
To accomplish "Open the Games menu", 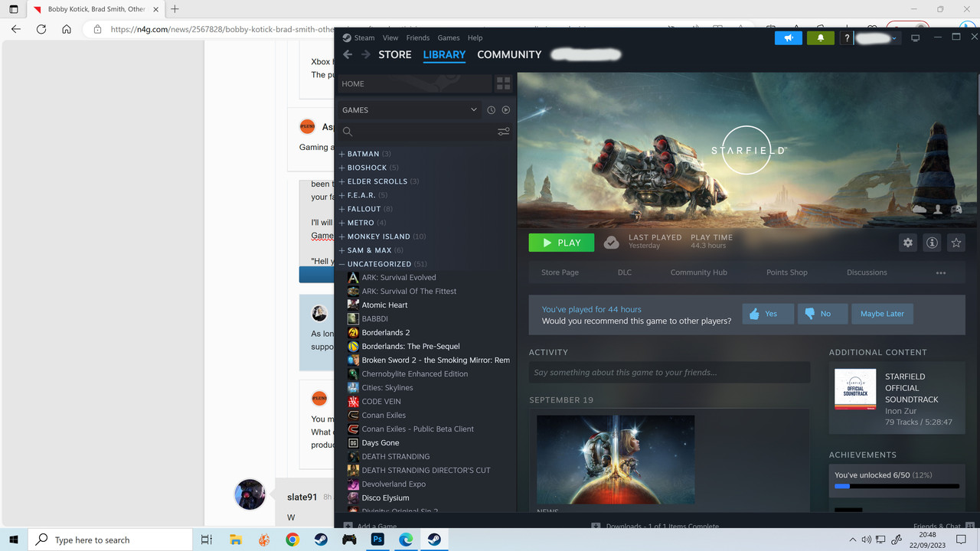I will (449, 37).
